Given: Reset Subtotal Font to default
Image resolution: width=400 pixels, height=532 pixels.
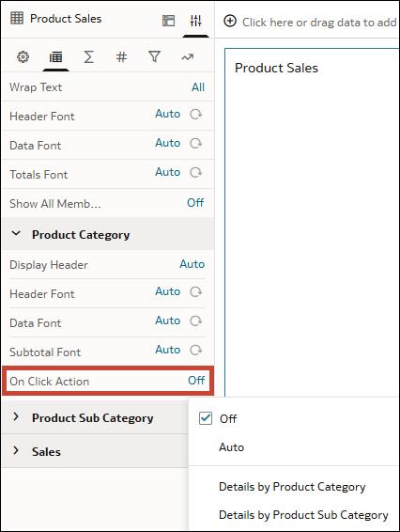Looking at the screenshot, I should [195, 350].
